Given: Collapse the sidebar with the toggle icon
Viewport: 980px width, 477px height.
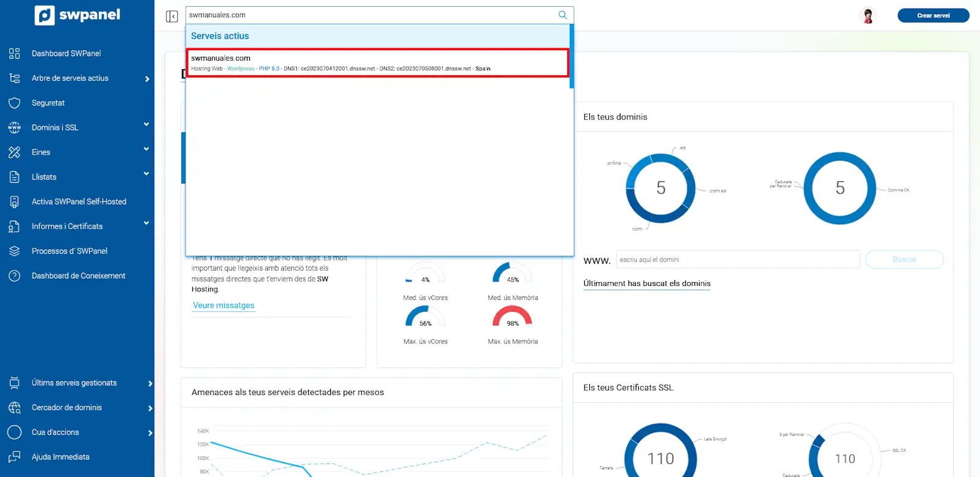Looking at the screenshot, I should pyautogui.click(x=172, y=16).
